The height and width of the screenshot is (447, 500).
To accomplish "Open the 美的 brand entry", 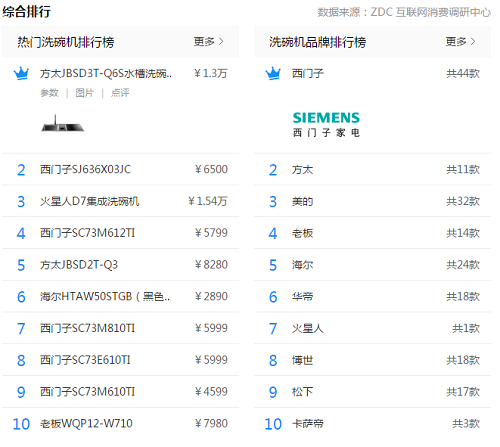I will (x=303, y=201).
